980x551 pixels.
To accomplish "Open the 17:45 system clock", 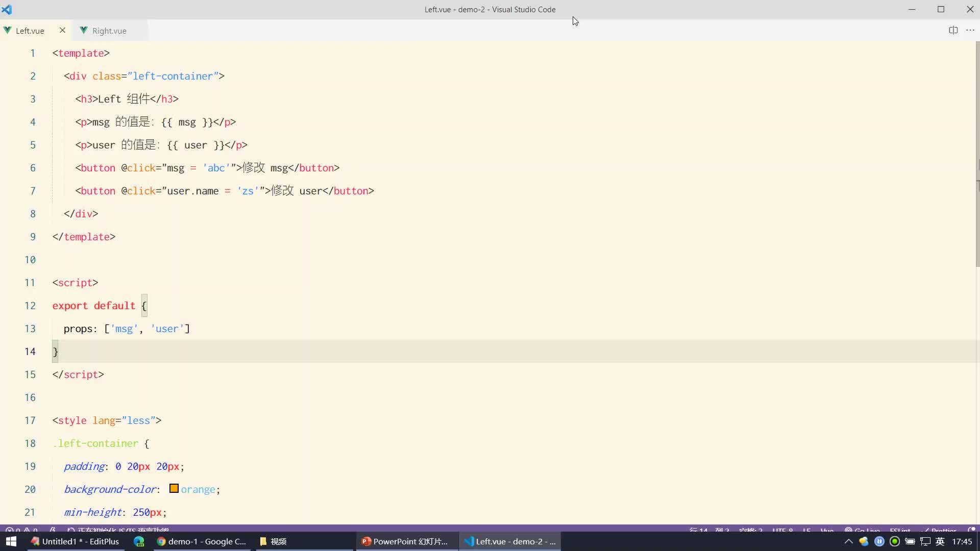I will [962, 541].
